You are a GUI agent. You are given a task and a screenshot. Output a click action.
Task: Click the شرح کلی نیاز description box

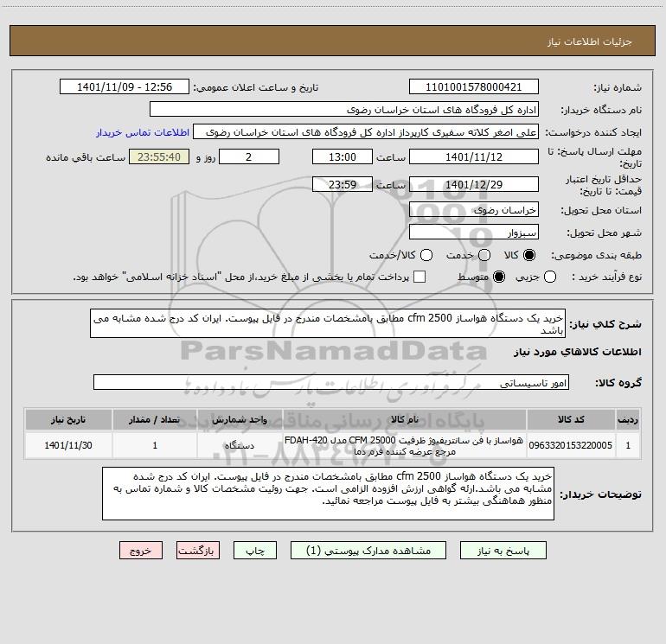(328, 323)
